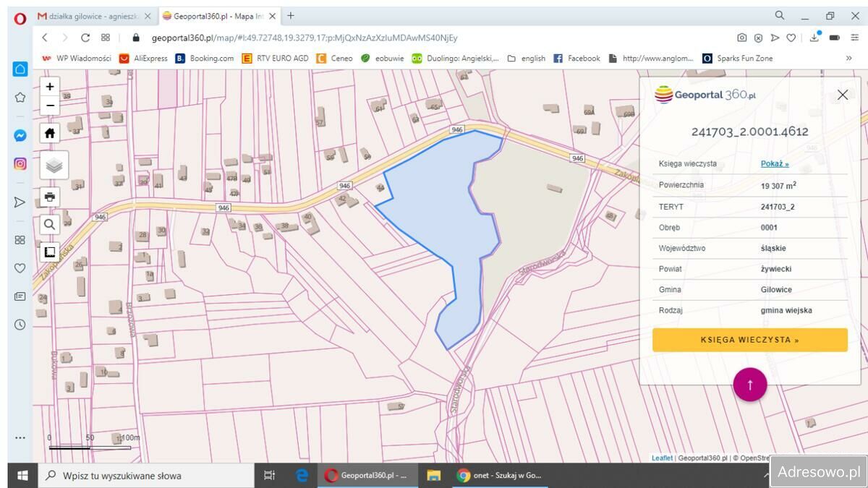Open the map layers control
Viewport: 868px width, 488px height.
[x=54, y=166]
